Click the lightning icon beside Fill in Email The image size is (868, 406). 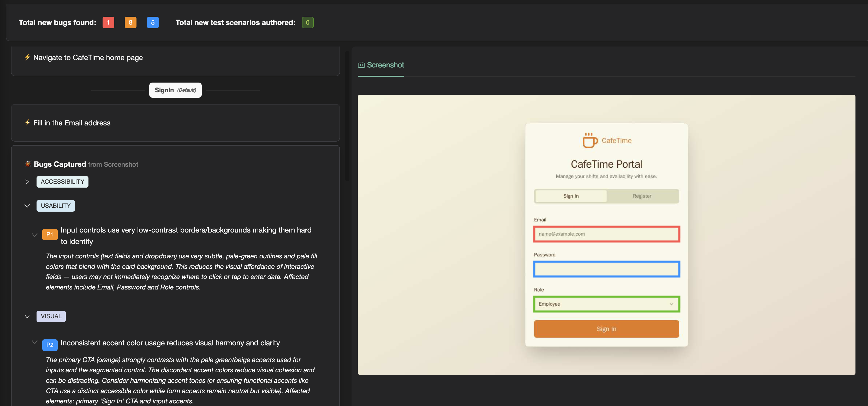pyautogui.click(x=27, y=123)
